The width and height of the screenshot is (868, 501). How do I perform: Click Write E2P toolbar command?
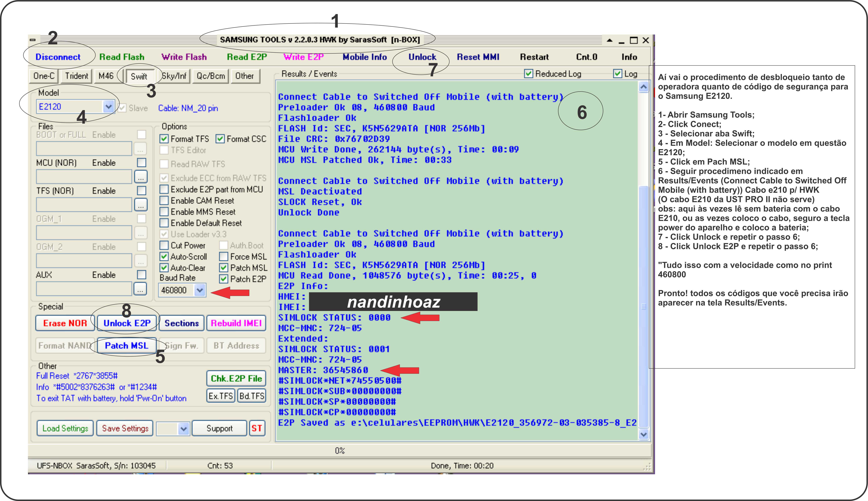[x=303, y=57]
